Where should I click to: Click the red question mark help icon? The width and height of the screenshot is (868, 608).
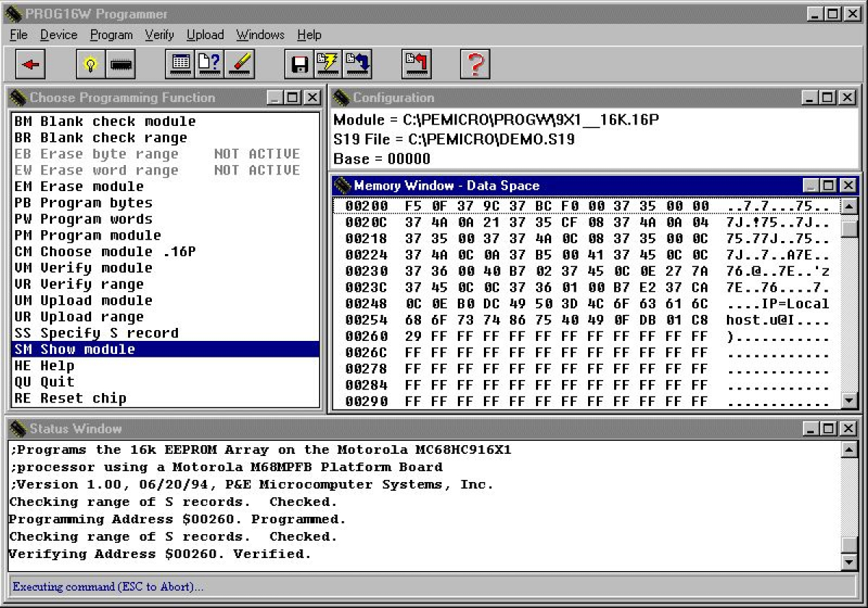pos(475,65)
